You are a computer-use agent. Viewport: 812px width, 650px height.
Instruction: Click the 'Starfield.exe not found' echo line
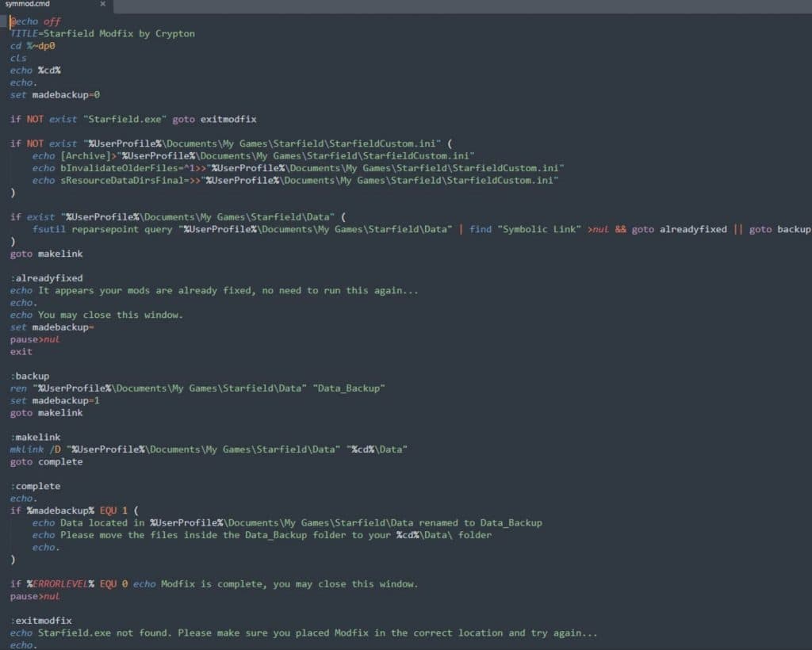click(303, 633)
